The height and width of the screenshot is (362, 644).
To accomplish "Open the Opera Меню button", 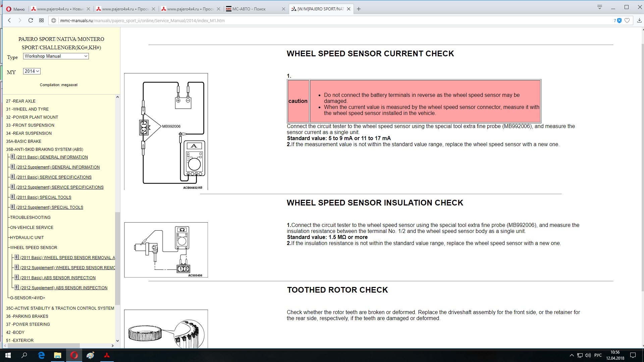I will click(15, 9).
